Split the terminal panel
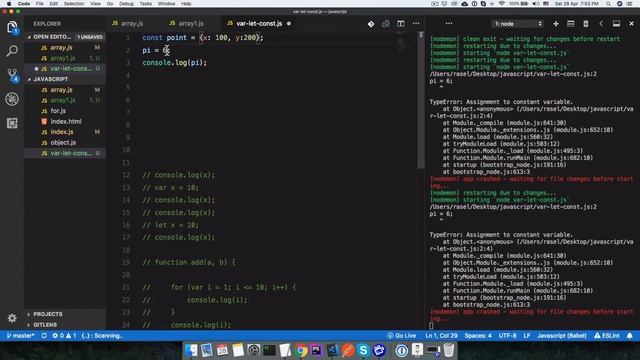The width and height of the screenshot is (640, 360). click(x=571, y=24)
